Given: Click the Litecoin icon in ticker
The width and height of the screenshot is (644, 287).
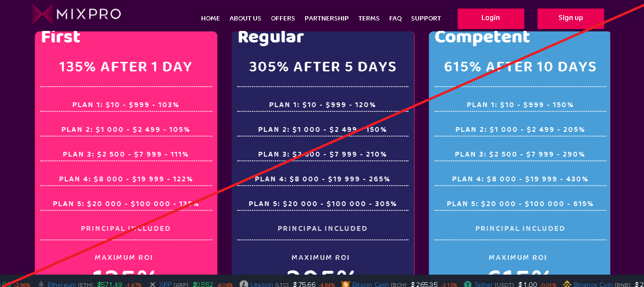Looking at the screenshot, I should 244,285.
